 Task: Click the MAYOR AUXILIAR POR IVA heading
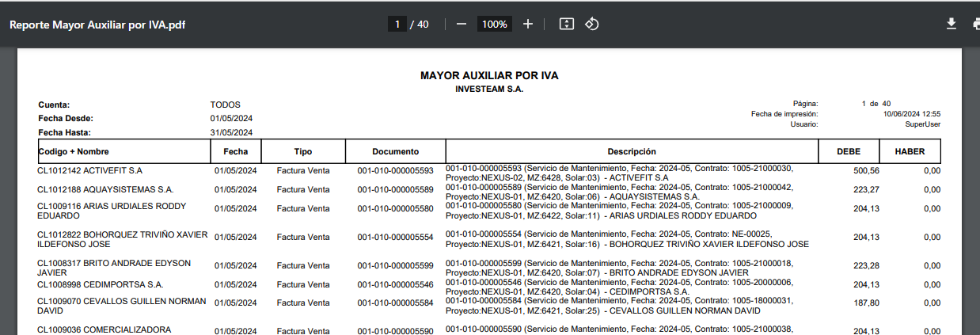pyautogui.click(x=489, y=75)
